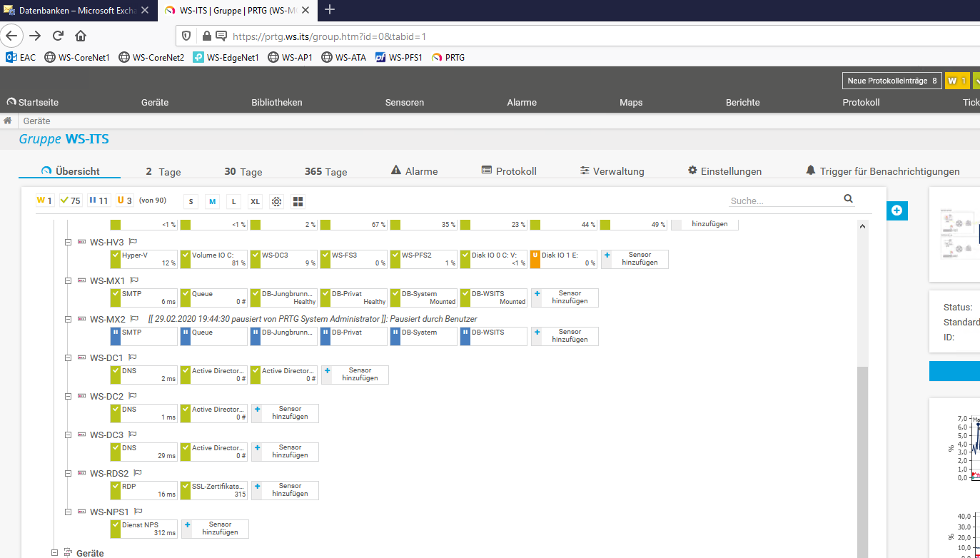Filter by 11 paused sensors

point(98,201)
